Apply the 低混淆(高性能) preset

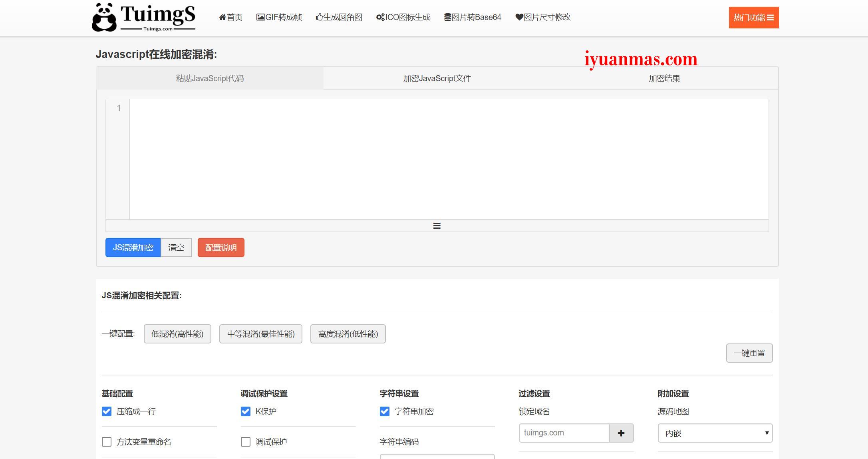pyautogui.click(x=177, y=334)
